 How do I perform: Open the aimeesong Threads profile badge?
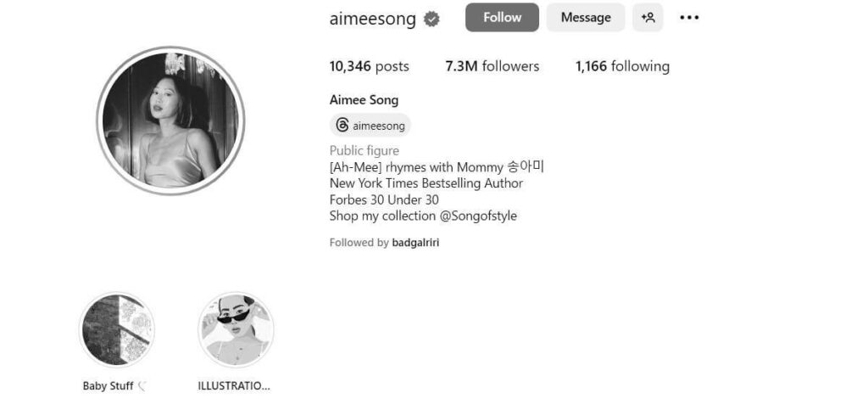(x=370, y=126)
